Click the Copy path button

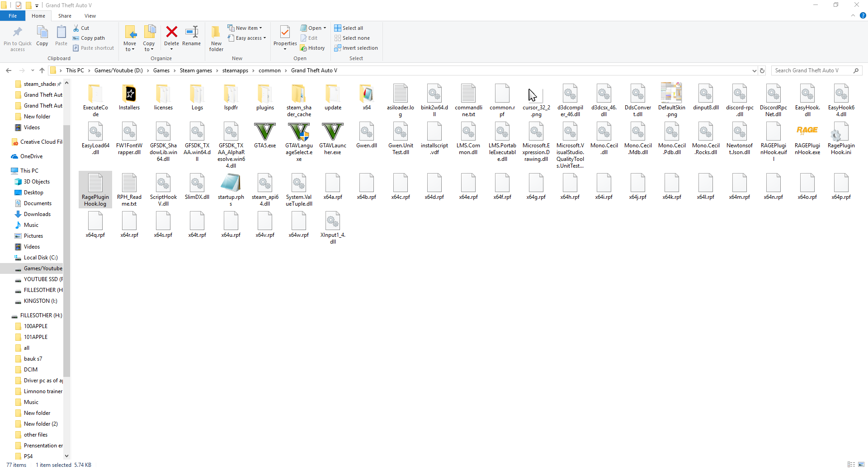89,38
